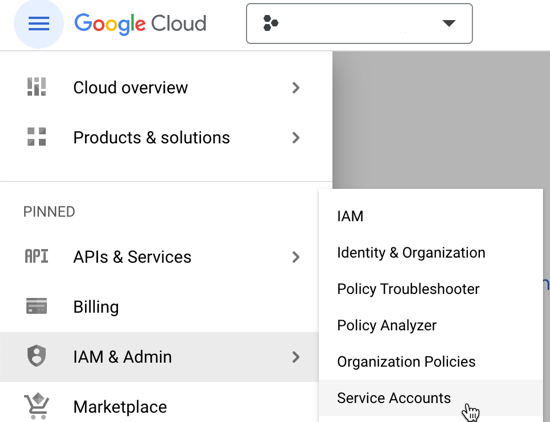Click the Billing credit card icon
The height and width of the screenshot is (422, 550).
click(x=36, y=306)
